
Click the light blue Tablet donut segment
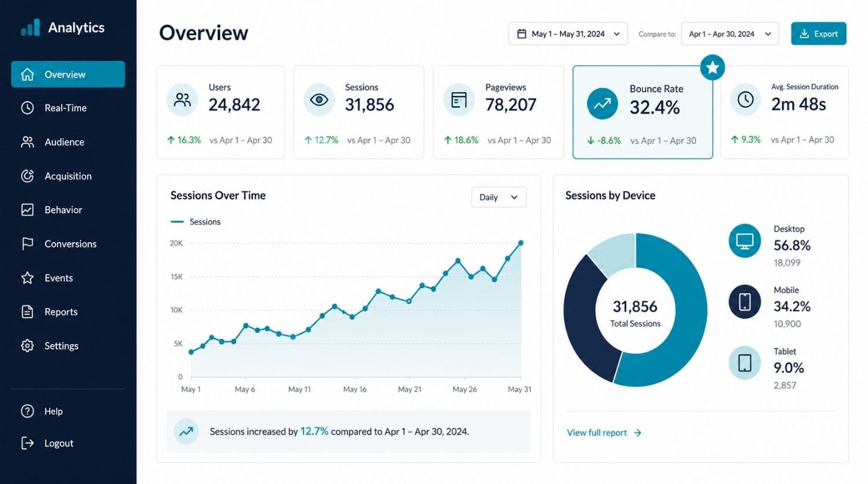(617, 254)
